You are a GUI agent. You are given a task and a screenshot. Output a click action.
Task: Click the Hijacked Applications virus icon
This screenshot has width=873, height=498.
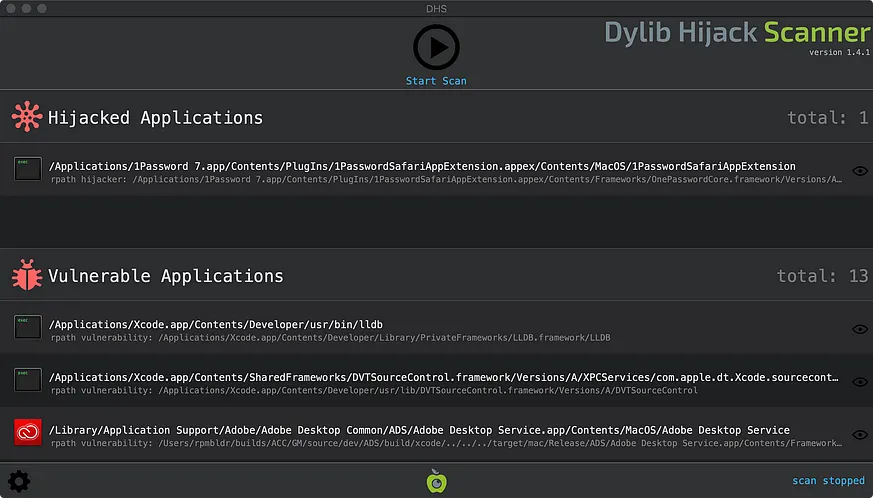pos(27,116)
